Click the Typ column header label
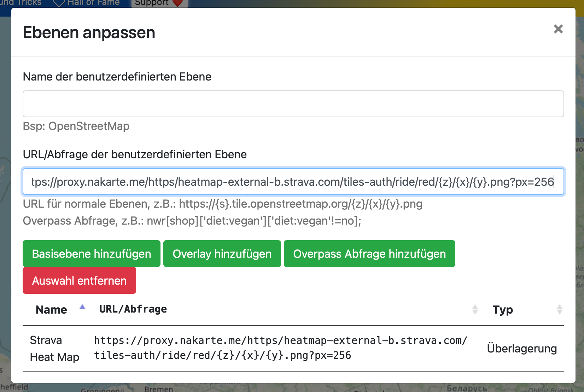Screen dimensions: 584x392 click(x=502, y=310)
